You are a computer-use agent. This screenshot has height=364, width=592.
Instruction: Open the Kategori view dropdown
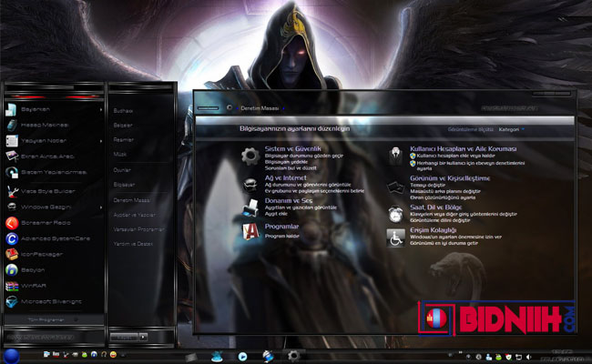[512, 129]
